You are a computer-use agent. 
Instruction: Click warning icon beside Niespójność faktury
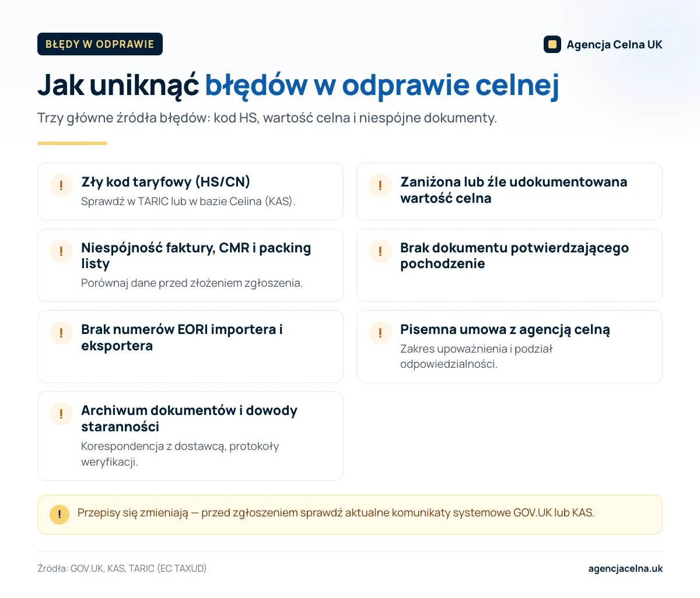pyautogui.click(x=61, y=252)
